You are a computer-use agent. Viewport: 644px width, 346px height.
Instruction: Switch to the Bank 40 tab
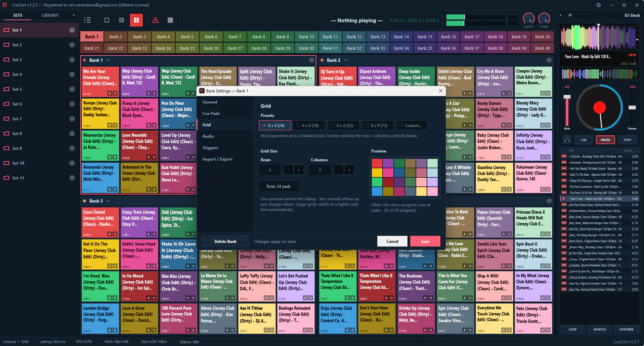pyautogui.click(x=543, y=48)
